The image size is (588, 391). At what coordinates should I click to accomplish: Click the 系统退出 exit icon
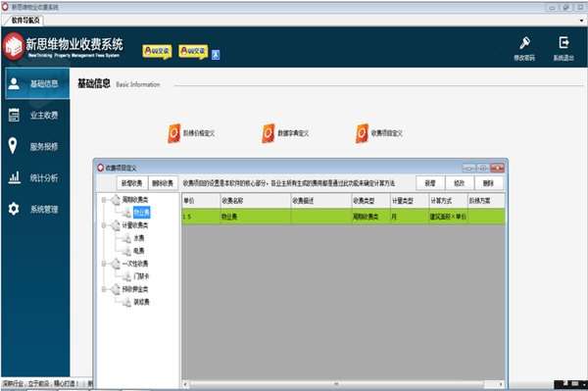point(563,48)
